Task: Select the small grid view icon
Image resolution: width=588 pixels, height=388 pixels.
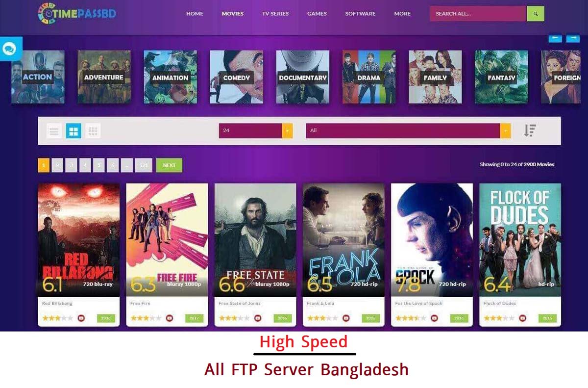Action: (x=93, y=131)
